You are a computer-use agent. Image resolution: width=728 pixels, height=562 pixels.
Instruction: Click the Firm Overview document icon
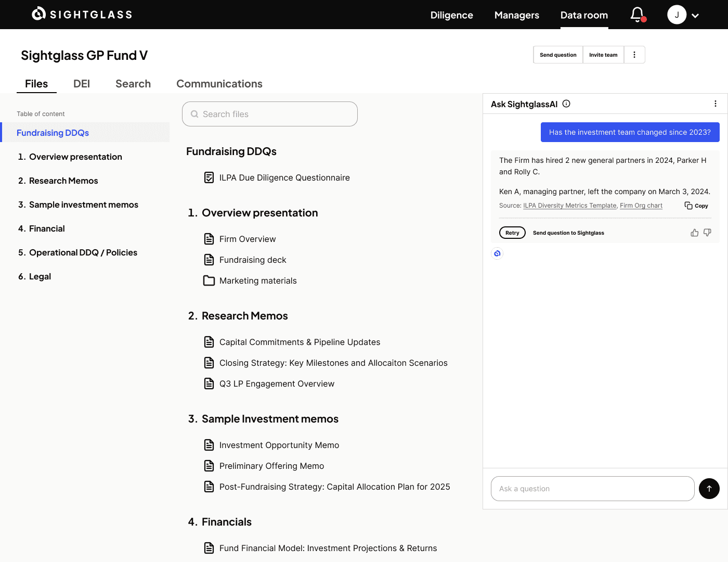point(209,239)
